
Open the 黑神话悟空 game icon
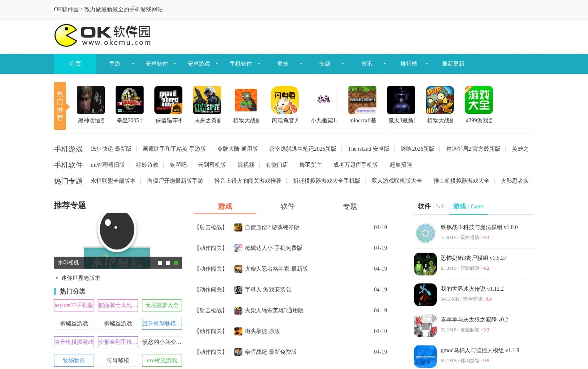click(x=91, y=100)
